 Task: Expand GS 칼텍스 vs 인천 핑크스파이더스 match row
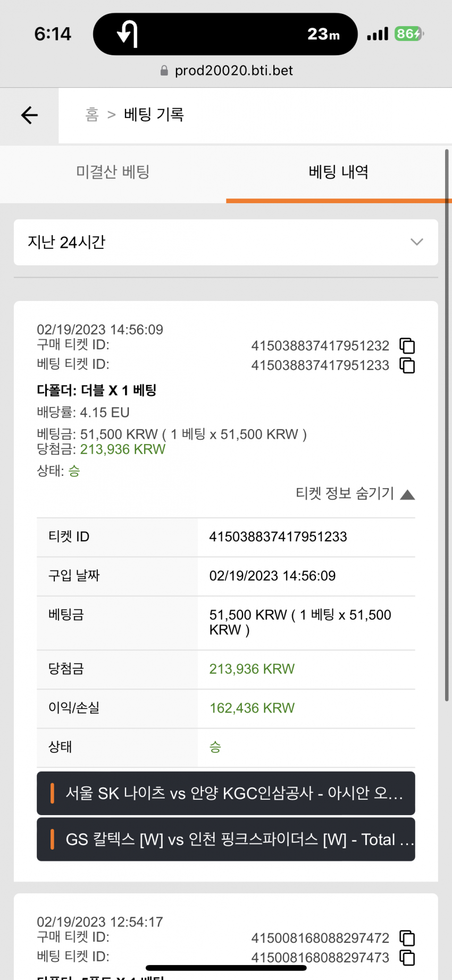(x=226, y=840)
